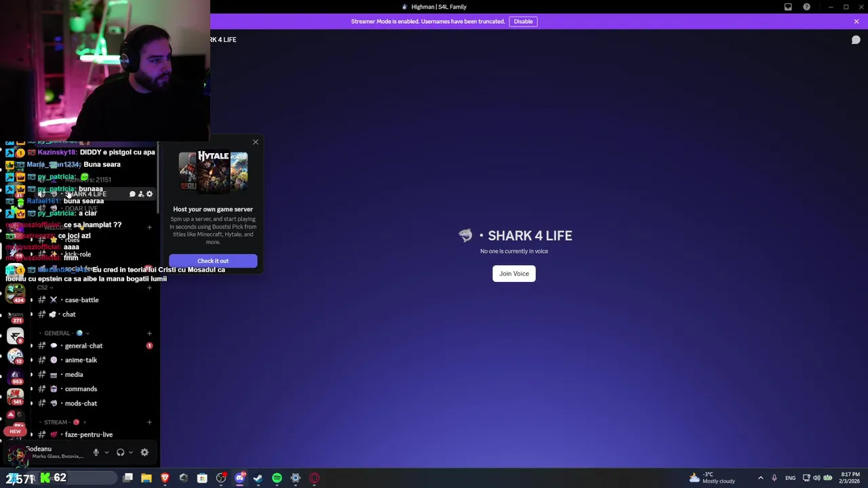
Task: Collapse the CS2 channel category
Action: [x=45, y=287]
